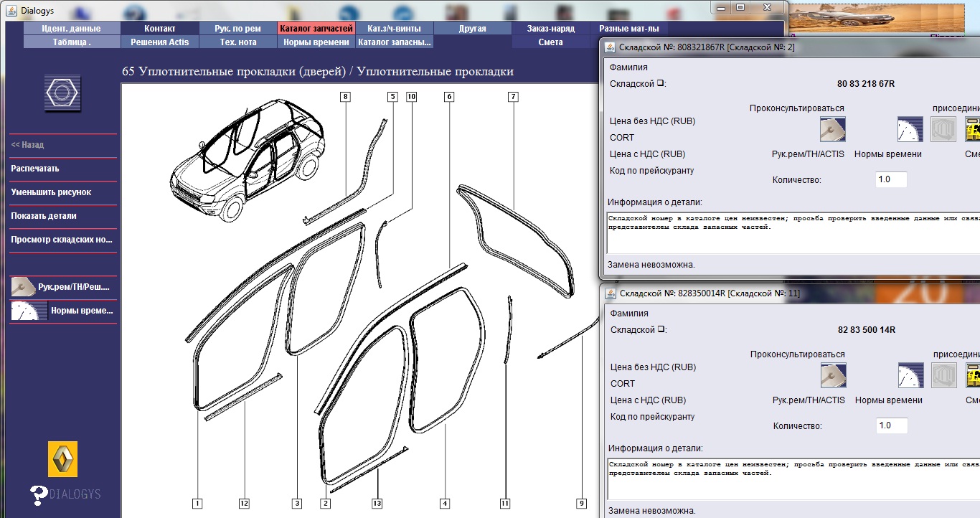
Task: Select part callout number 7 in the diagram
Action: pyautogui.click(x=513, y=97)
